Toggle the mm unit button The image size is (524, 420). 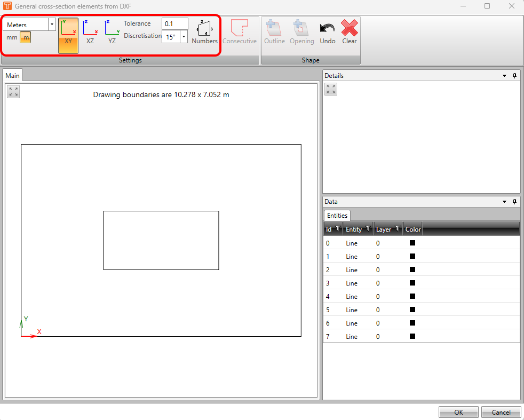tap(12, 37)
